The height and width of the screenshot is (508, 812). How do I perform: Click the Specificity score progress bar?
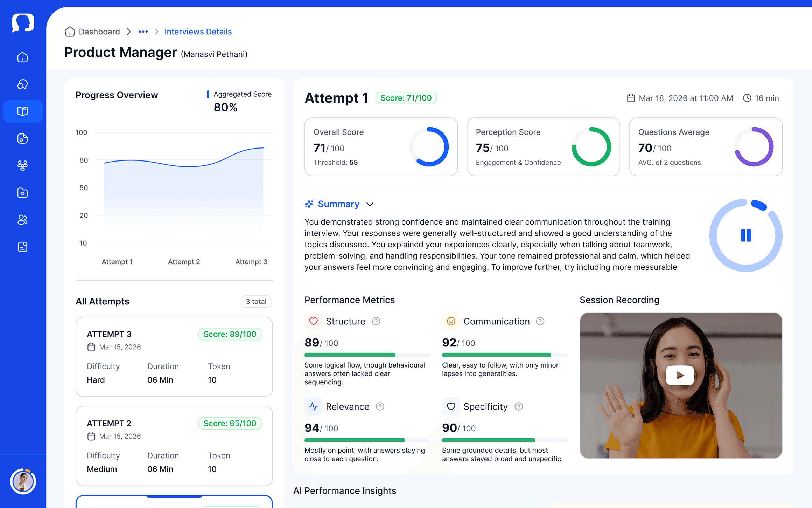(x=505, y=440)
